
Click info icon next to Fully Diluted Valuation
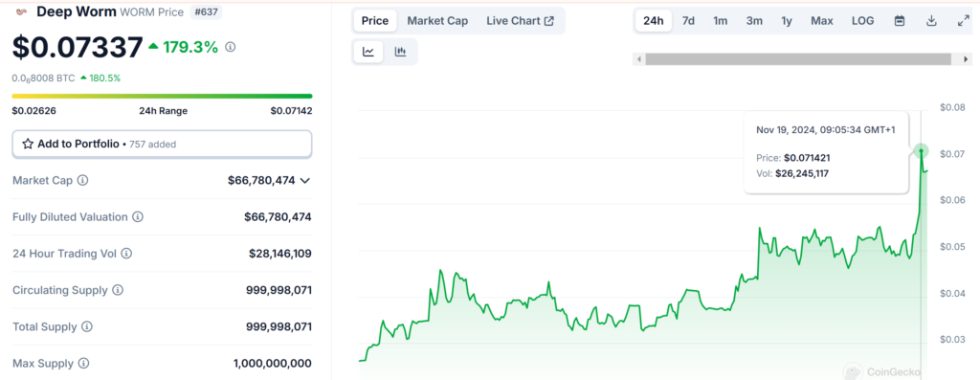point(138,217)
